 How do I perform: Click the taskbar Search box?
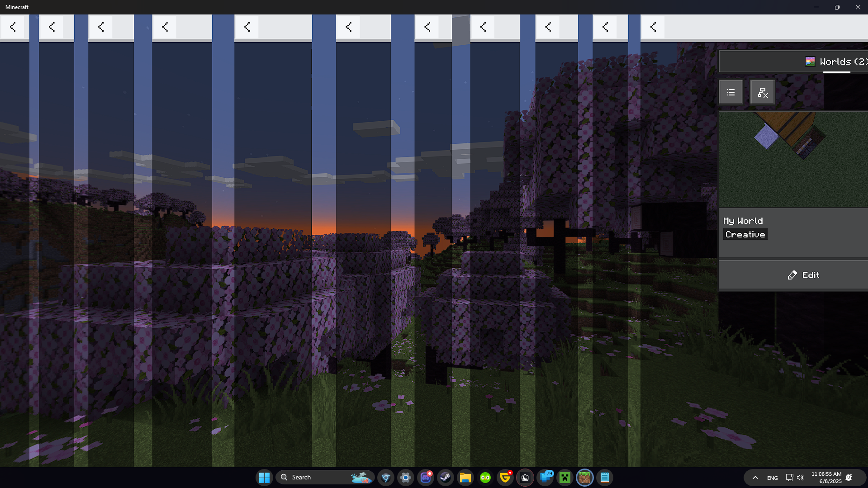coord(326,478)
